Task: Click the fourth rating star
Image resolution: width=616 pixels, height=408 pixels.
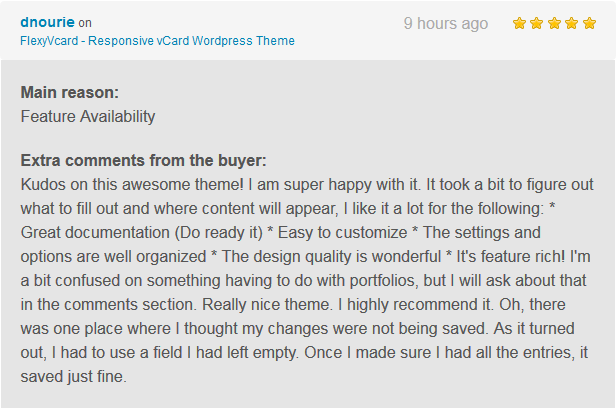Action: click(571, 23)
